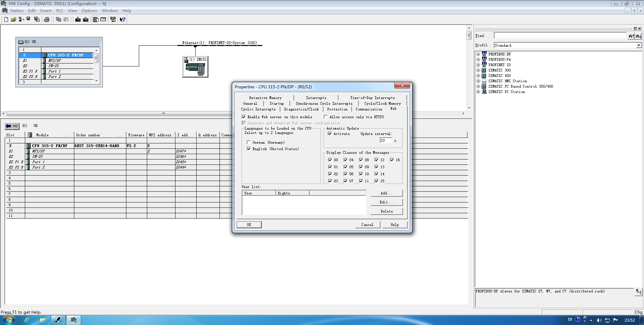The height and width of the screenshot is (325, 644).
Task: Click the IM151 device icon on Ethernet line
Action: [x=195, y=67]
